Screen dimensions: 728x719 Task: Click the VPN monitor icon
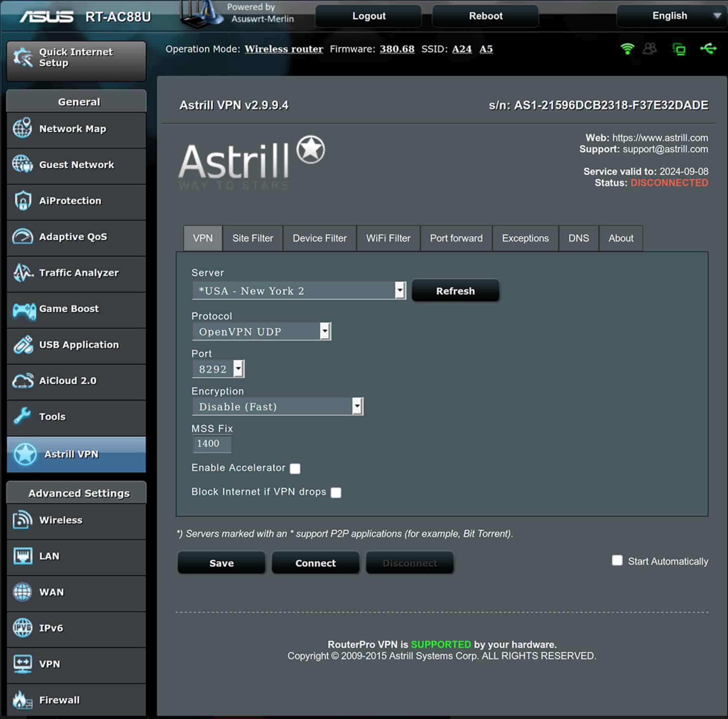pyautogui.click(x=23, y=664)
